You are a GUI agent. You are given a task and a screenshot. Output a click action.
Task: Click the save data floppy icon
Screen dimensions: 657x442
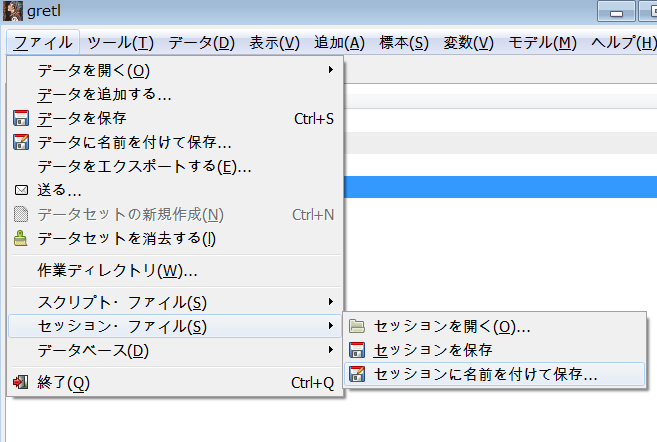(22, 119)
